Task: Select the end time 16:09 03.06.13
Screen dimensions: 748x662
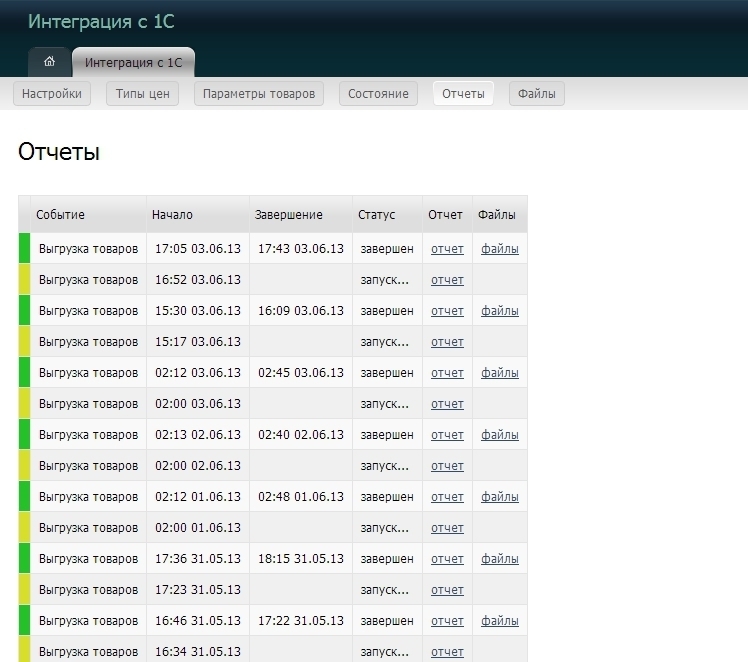Action: click(x=301, y=310)
